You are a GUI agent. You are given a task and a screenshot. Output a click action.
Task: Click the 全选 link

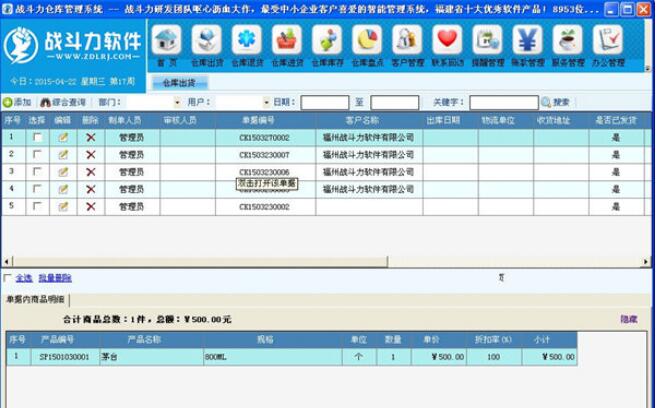coord(24,278)
